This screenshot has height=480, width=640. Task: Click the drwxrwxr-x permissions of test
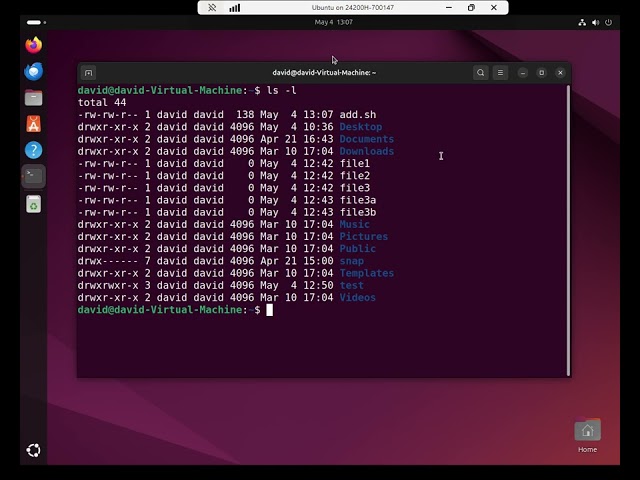(108, 286)
